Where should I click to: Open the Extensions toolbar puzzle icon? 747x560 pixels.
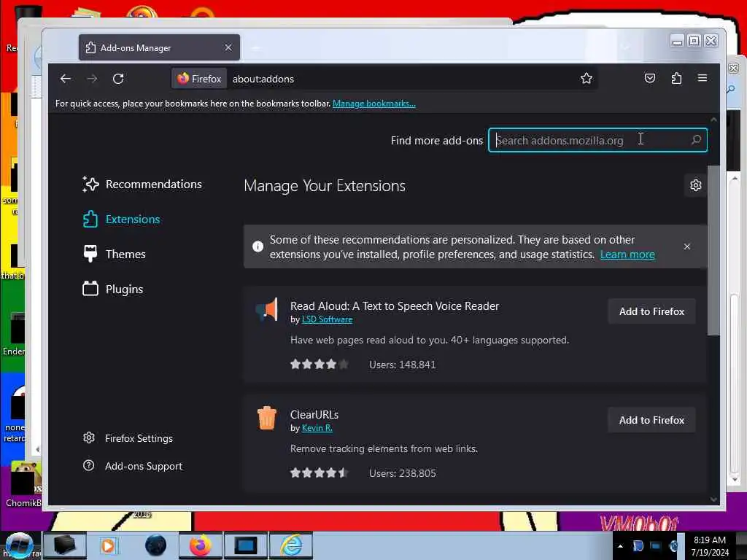pos(676,78)
